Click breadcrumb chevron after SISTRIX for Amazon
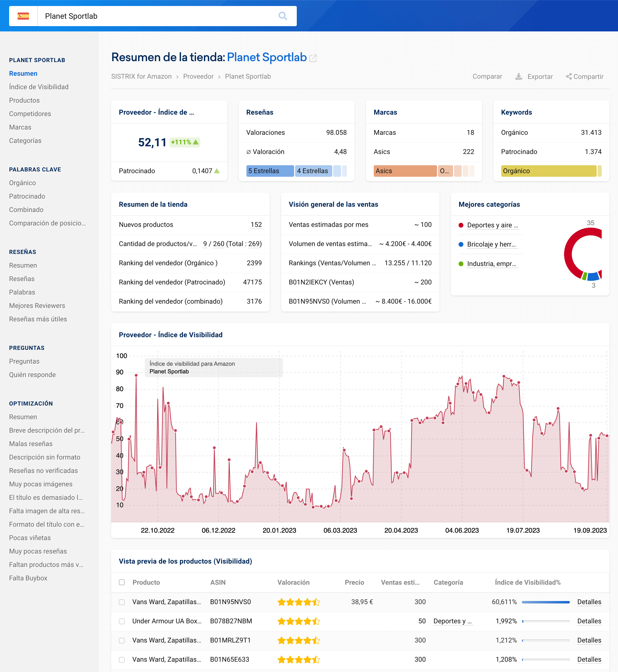 pos(177,77)
